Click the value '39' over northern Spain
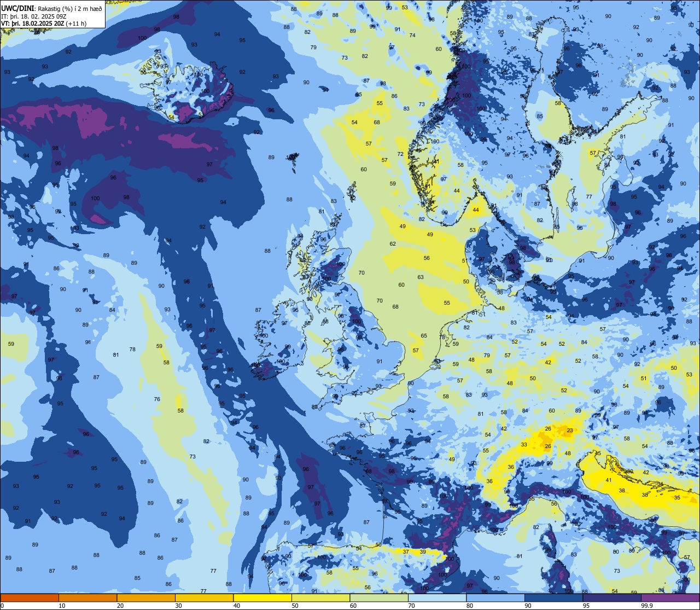The width and height of the screenshot is (700, 610). [x=423, y=552]
